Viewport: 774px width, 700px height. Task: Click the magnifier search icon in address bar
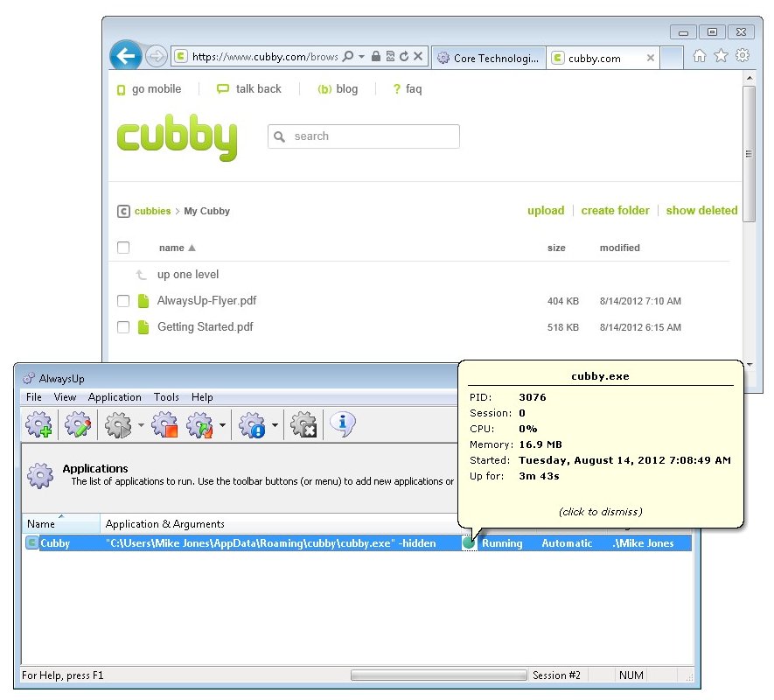click(x=348, y=56)
